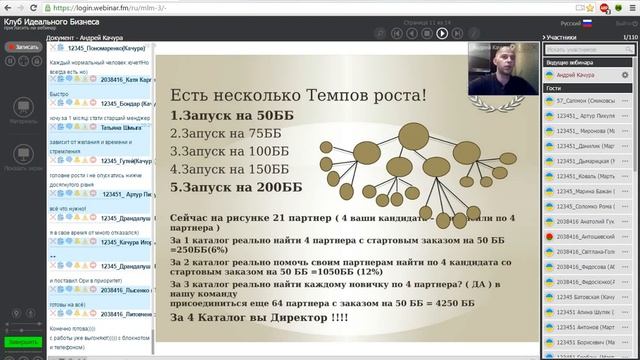Collapse the Участники panel chevron
The height and width of the screenshot is (360, 640).
click(544, 37)
